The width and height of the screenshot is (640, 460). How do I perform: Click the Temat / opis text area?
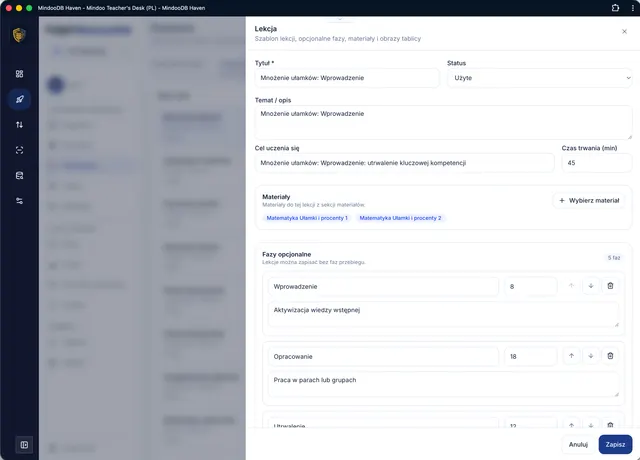pos(443,122)
